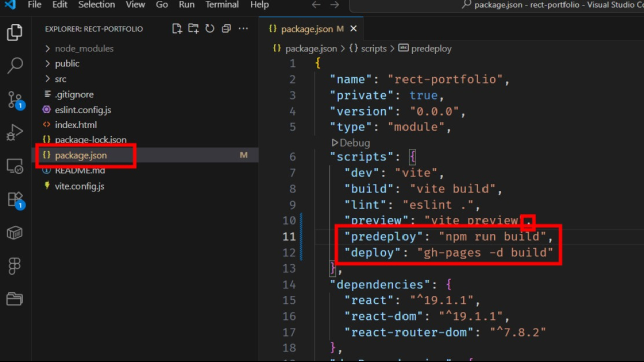The image size is (644, 362).
Task: Click the "react-router-dom" dependency key
Action: [409, 332]
